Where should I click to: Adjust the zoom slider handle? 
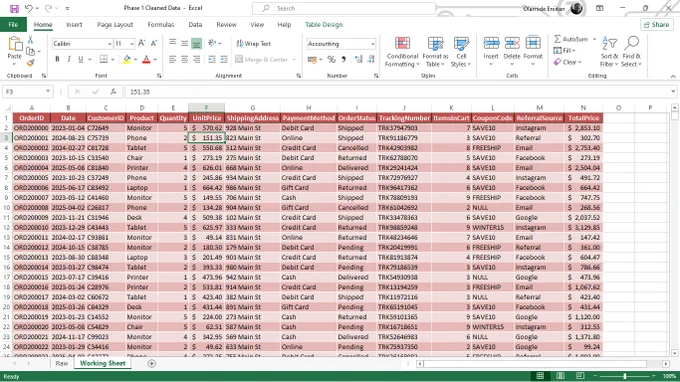tap(624, 376)
